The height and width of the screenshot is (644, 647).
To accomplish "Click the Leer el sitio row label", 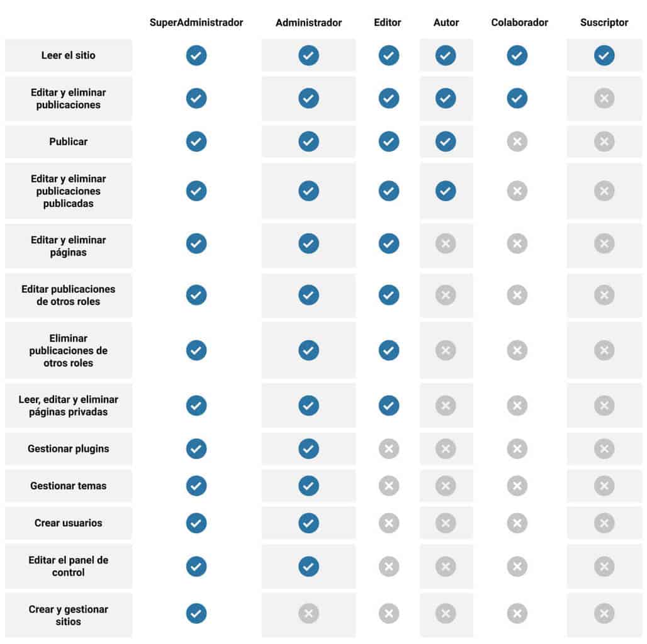I will [69, 55].
